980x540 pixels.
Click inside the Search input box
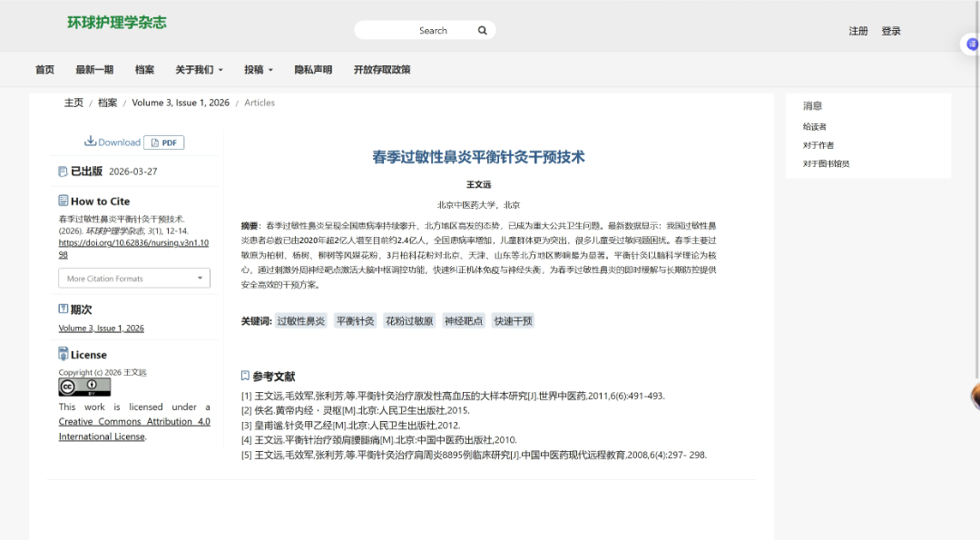(x=422, y=30)
